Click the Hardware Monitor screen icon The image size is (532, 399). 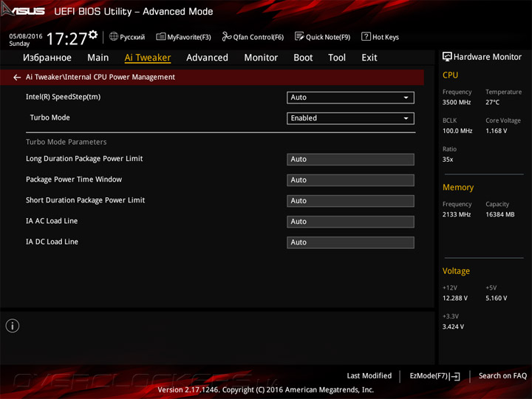(447, 57)
